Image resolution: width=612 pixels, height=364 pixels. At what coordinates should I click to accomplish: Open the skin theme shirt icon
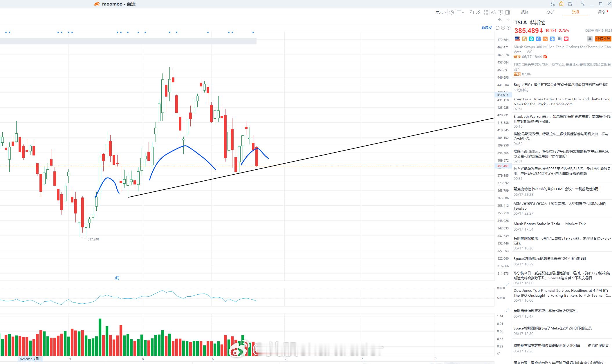point(570,4)
